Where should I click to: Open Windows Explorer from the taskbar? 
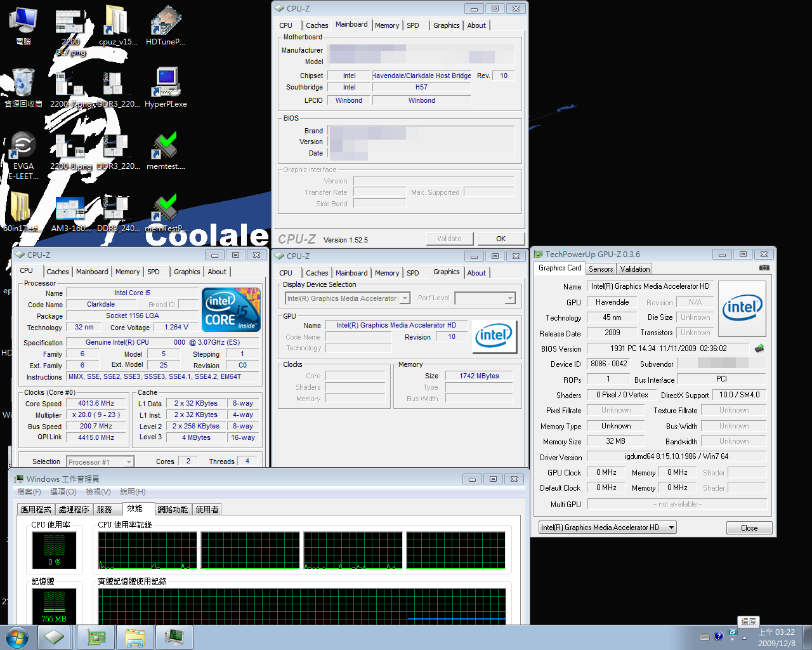(135, 637)
